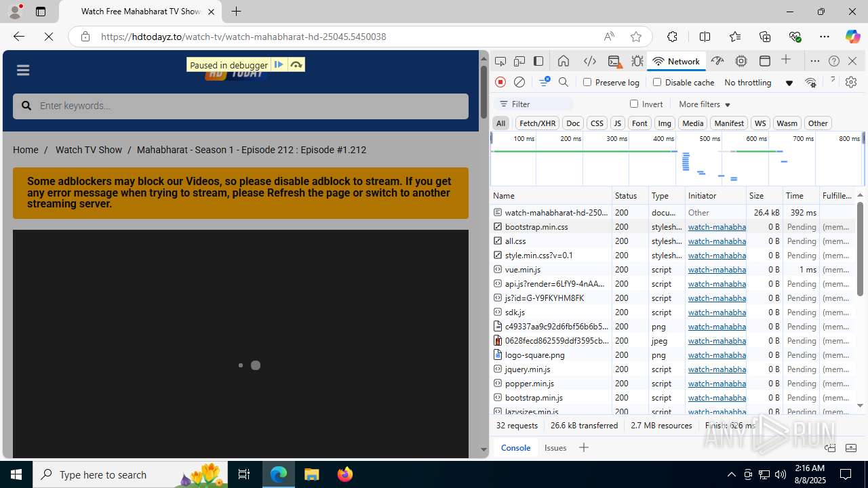This screenshot has width=868, height=488.
Task: Open initiator link for bootstrap.min.css row
Action: 717,226
